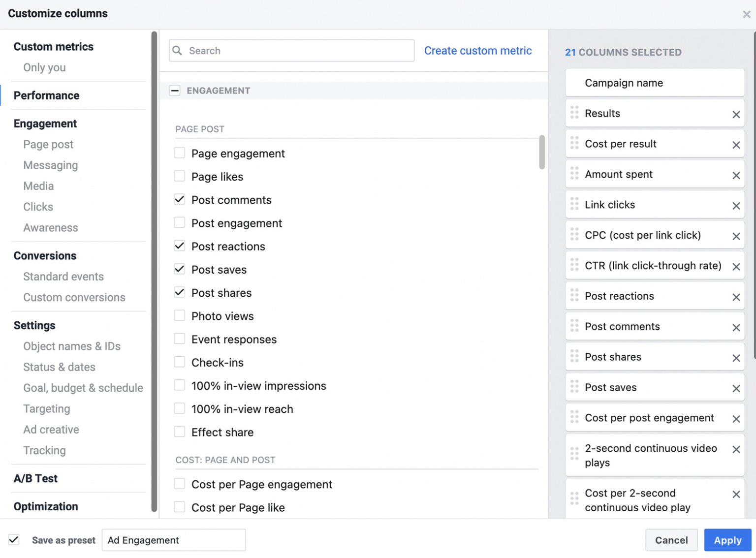This screenshot has width=756, height=558.
Task: Remove the Cost per post engagement column
Action: pos(736,419)
